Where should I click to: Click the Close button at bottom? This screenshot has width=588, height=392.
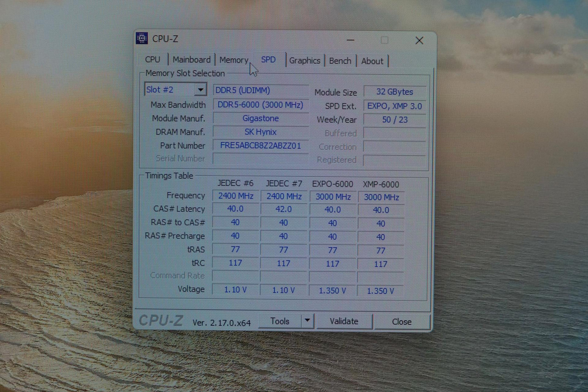[x=402, y=322]
